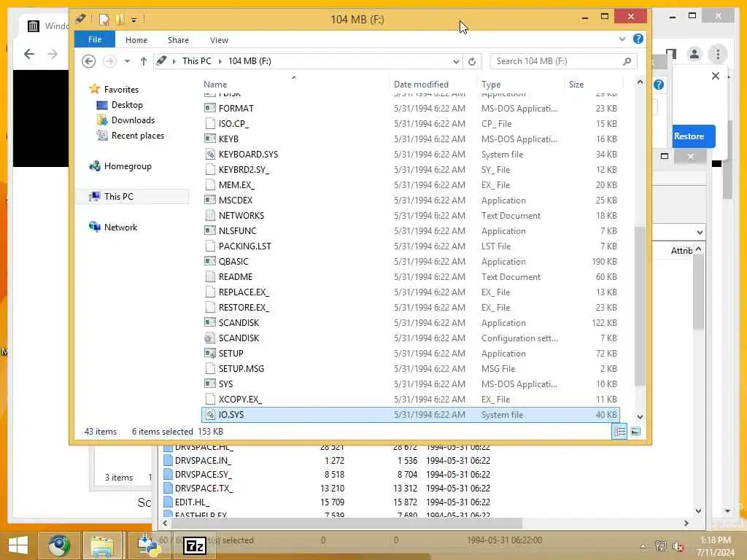Screen dimensions: 747x560
Task: Go forward with Explorer forward arrow
Action: tap(109, 61)
